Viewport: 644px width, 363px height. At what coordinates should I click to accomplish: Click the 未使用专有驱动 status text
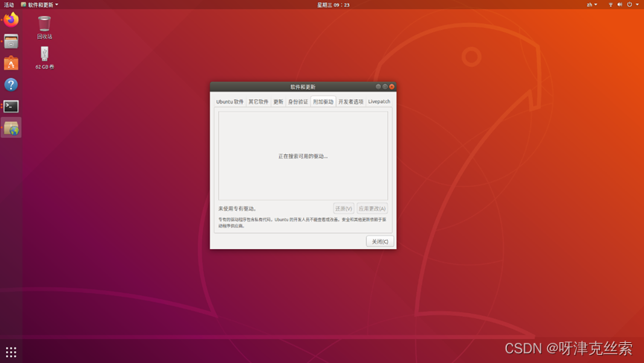point(237,209)
